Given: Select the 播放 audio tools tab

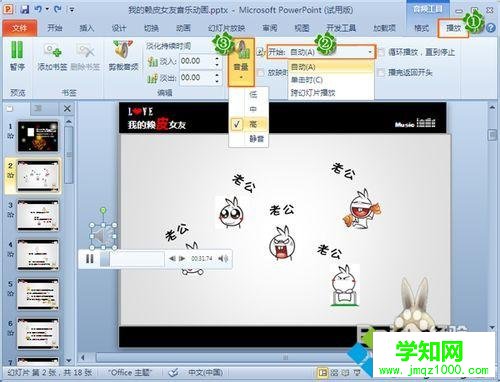Looking at the screenshot, I should [453, 28].
